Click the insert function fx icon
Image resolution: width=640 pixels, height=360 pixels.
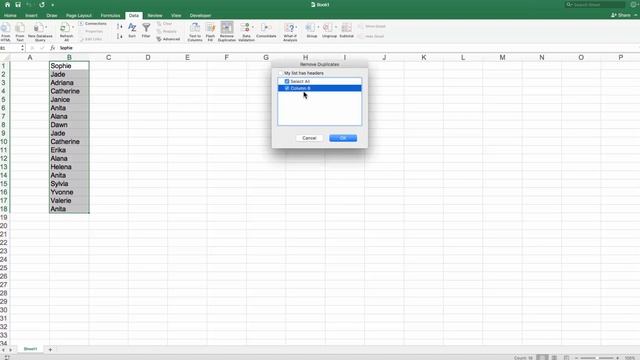click(52, 48)
